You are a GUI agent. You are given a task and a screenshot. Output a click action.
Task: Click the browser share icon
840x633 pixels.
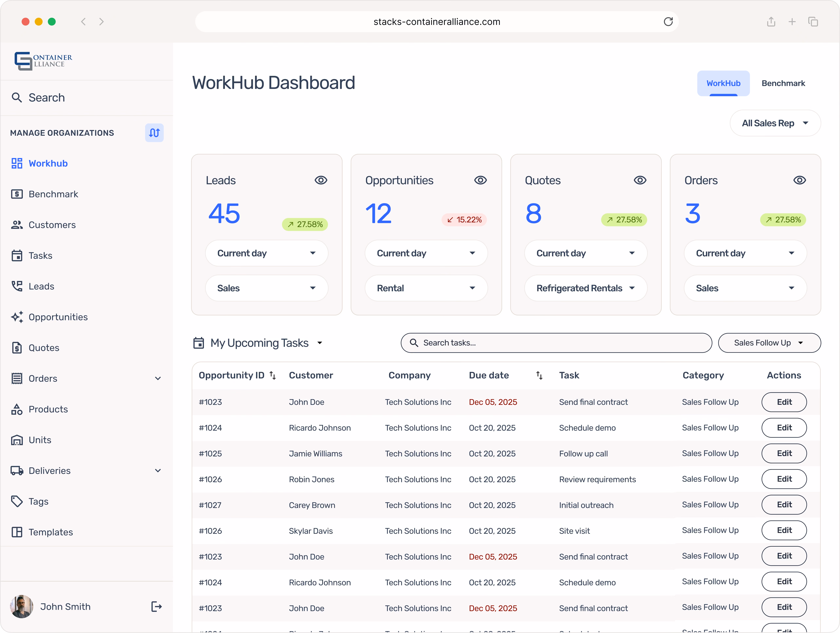(771, 22)
